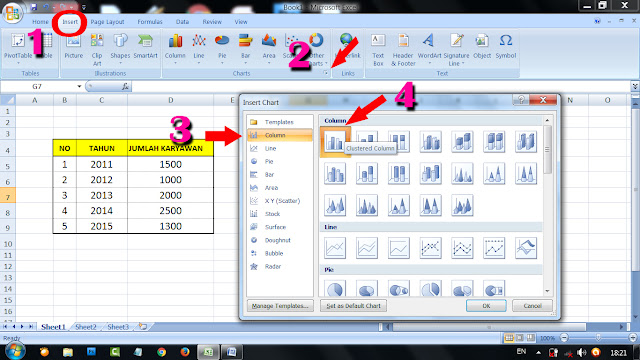Select Surface chart category in dialog
640x360 pixels.
point(280,227)
